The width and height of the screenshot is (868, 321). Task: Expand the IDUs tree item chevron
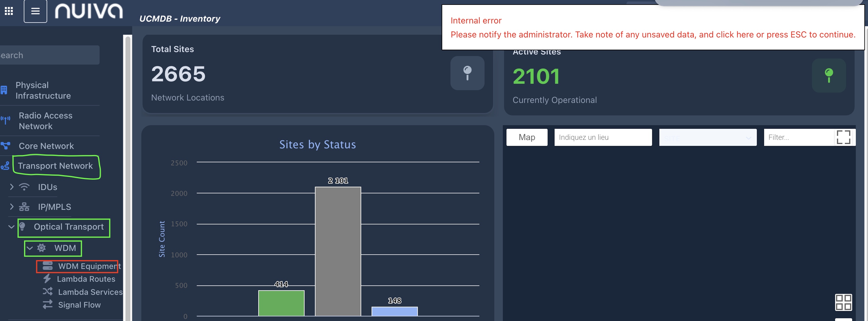pos(12,187)
